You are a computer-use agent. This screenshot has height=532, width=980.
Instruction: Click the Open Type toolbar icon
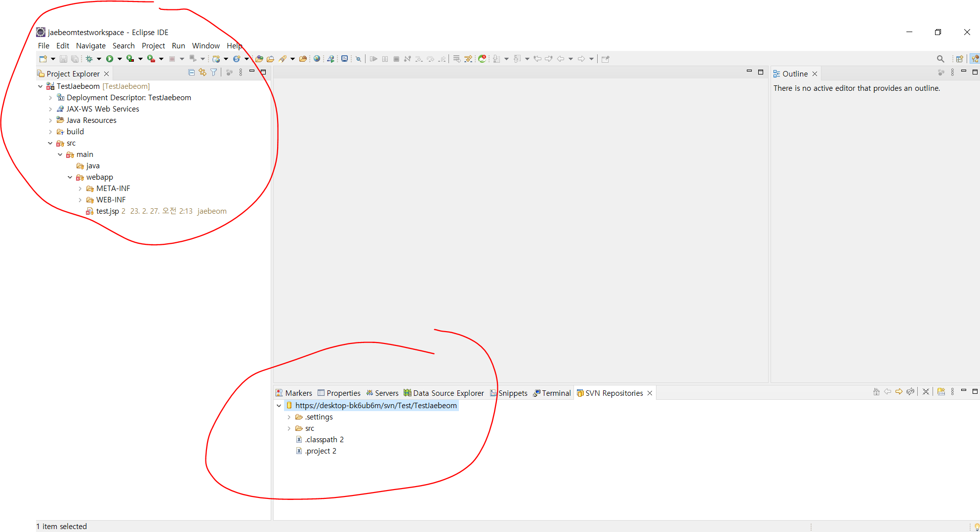[259, 59]
